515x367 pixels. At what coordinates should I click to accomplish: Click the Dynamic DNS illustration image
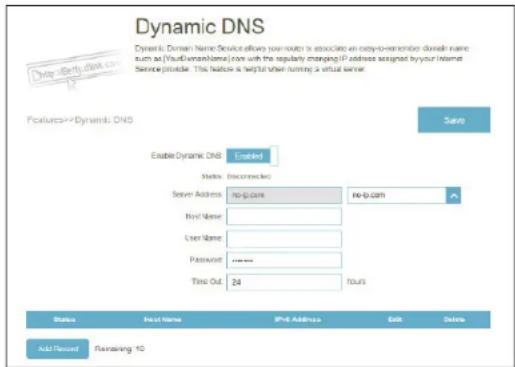click(x=75, y=71)
